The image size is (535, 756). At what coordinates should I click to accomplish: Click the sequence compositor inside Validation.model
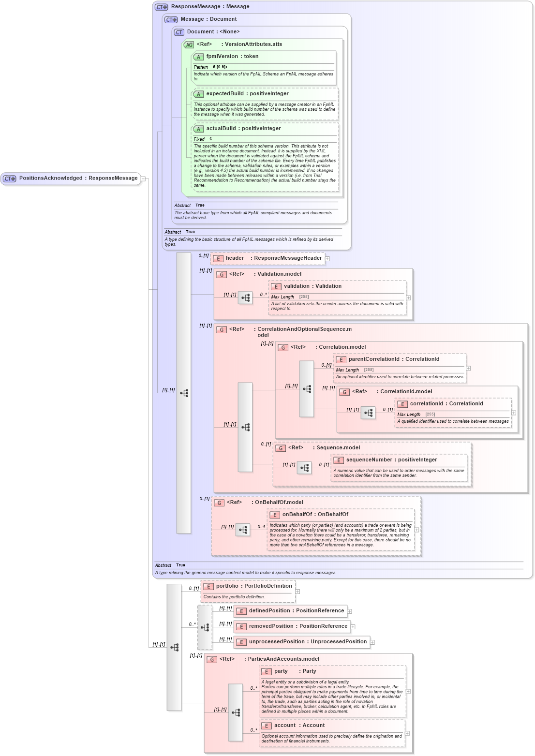pos(245,298)
